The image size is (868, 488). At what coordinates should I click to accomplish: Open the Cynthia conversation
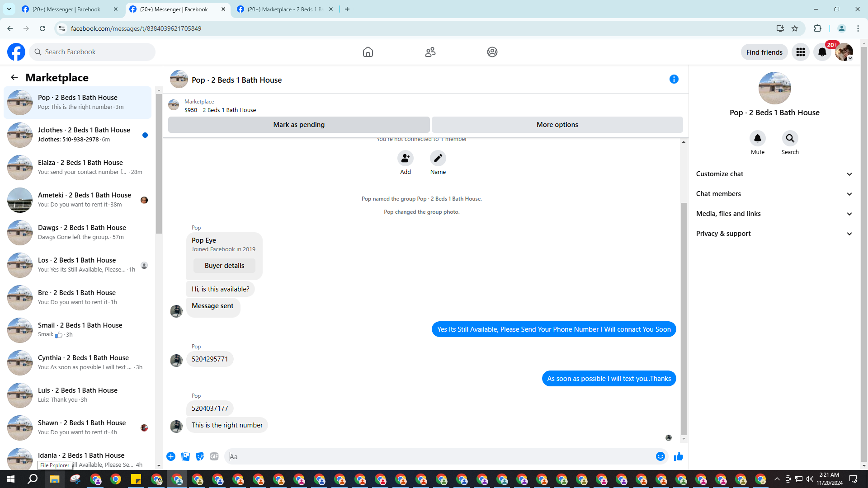(x=78, y=363)
